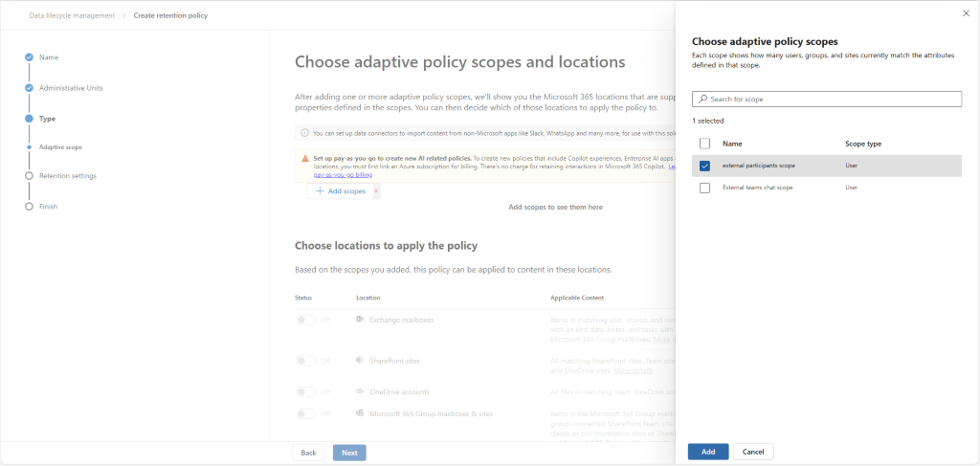Image resolution: width=980 pixels, height=466 pixels.
Task: Close the adaptive policy scopes panel
Action: 966,13
